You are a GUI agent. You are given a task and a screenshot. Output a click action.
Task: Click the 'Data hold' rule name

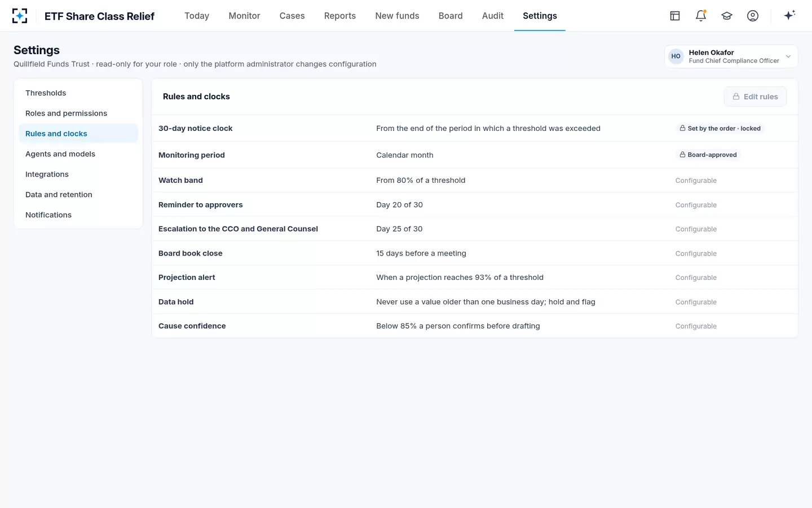tap(176, 302)
